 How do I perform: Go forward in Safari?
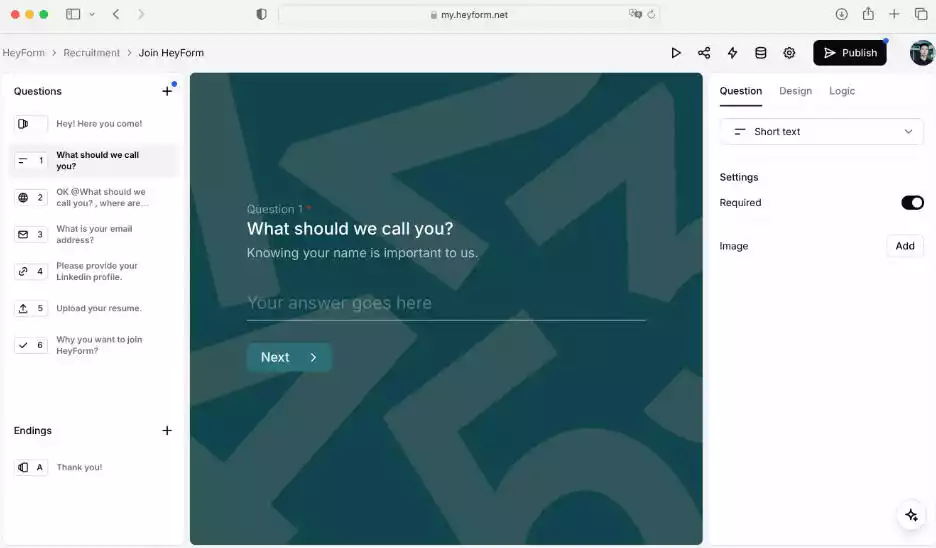tap(141, 14)
